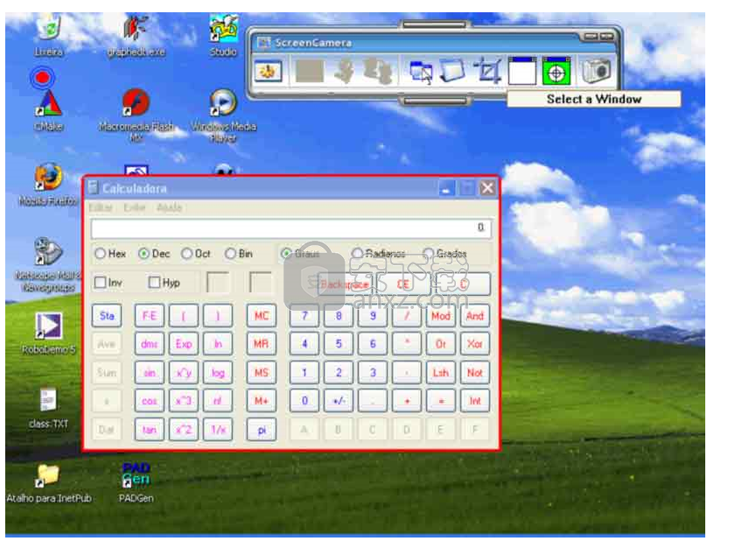Viewport: 756px width, 555px height.
Task: Click the green target Select a Window icon
Action: [x=556, y=72]
